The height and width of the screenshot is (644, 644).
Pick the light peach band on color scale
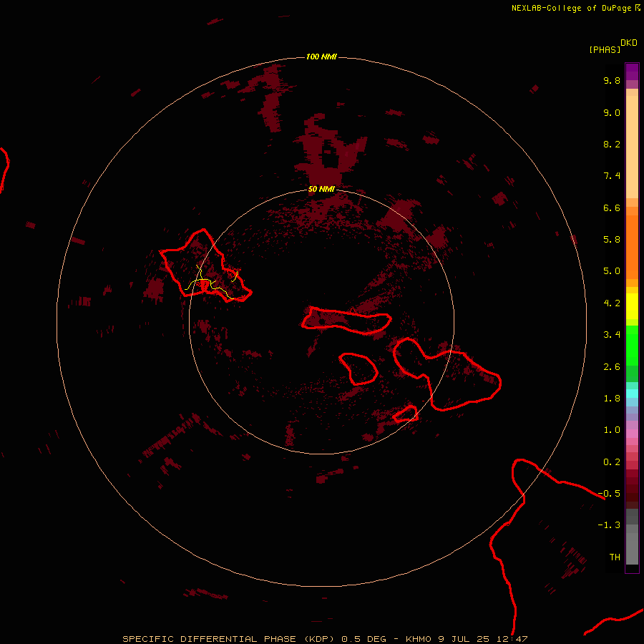tap(632, 147)
